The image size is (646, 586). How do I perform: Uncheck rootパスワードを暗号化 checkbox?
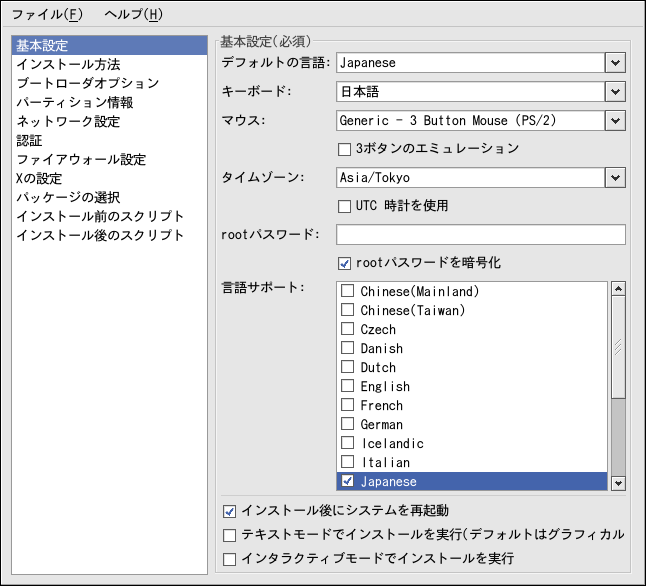pos(346,263)
